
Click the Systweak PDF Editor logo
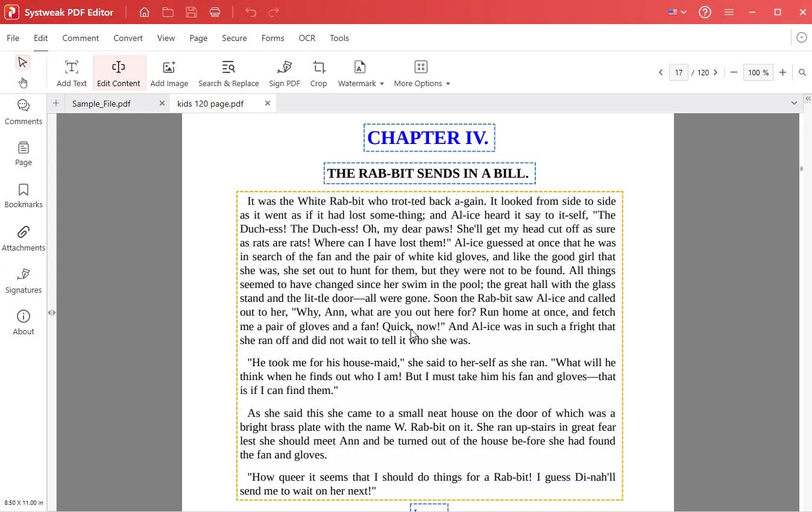(11, 12)
